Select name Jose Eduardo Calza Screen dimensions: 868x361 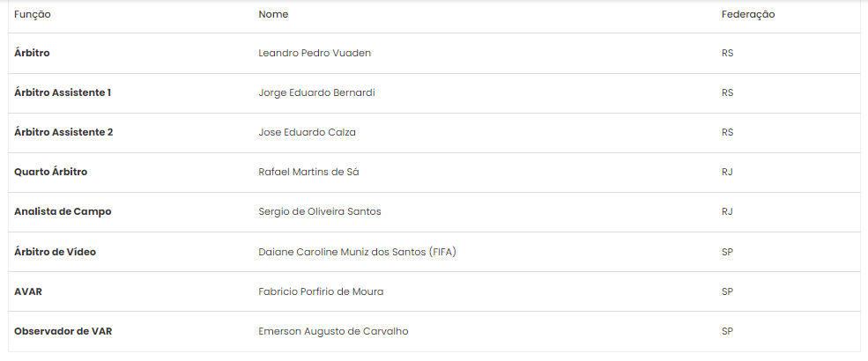308,132
